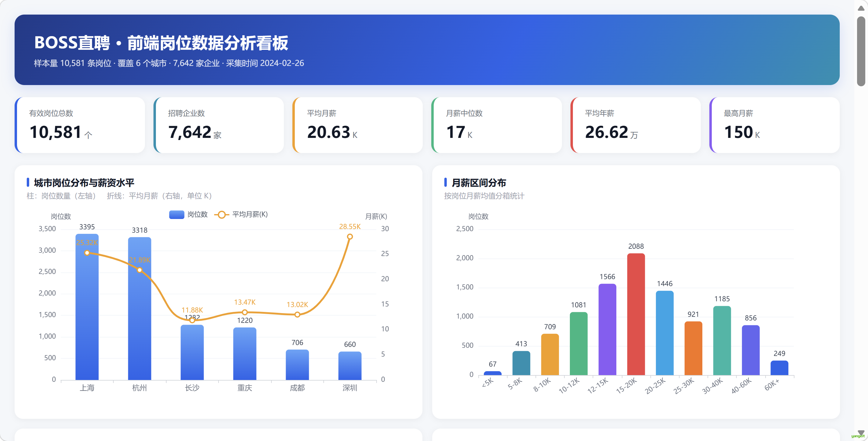The width and height of the screenshot is (868, 441).
Task: Select the 最高月薪 KPI card
Action: (774, 125)
